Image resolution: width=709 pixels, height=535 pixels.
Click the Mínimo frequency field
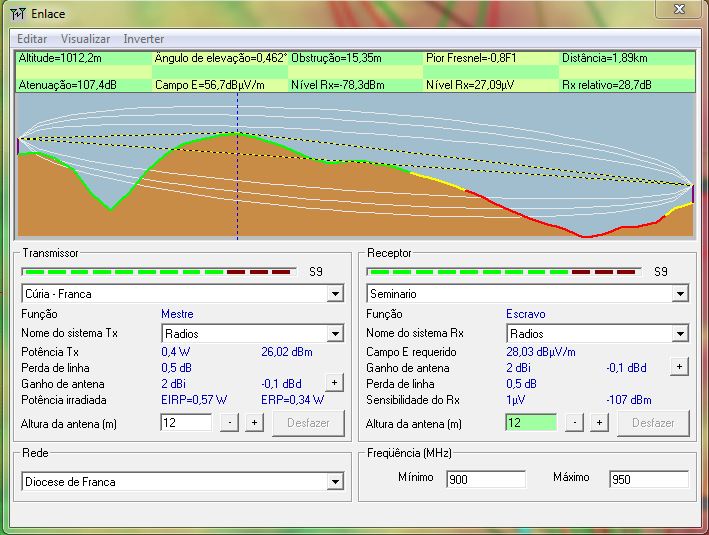click(486, 479)
